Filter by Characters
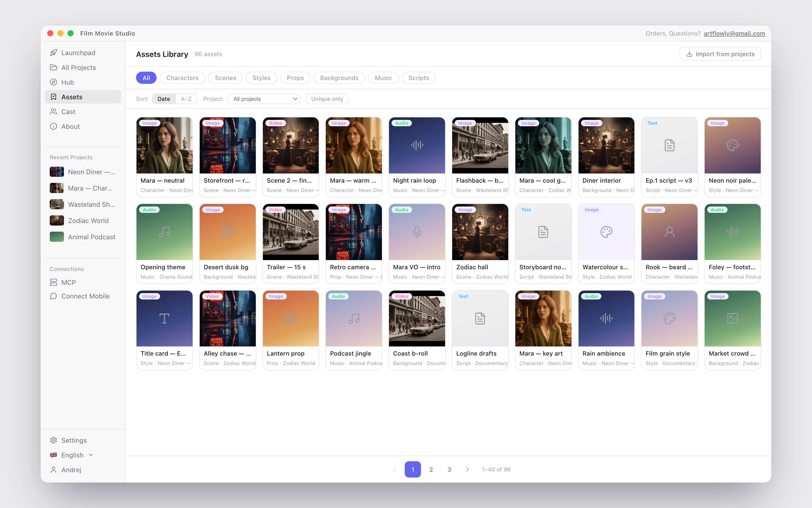 [x=182, y=78]
